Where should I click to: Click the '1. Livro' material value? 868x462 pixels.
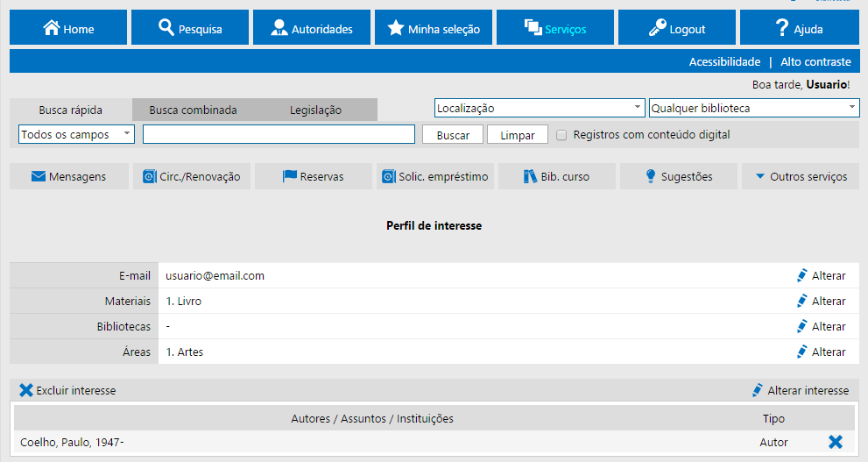[x=184, y=302]
